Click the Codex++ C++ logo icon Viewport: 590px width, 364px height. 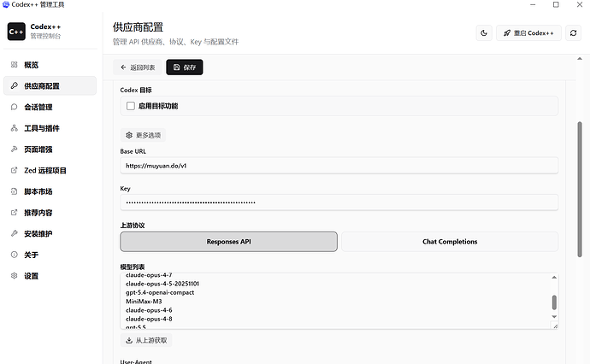[x=16, y=32]
